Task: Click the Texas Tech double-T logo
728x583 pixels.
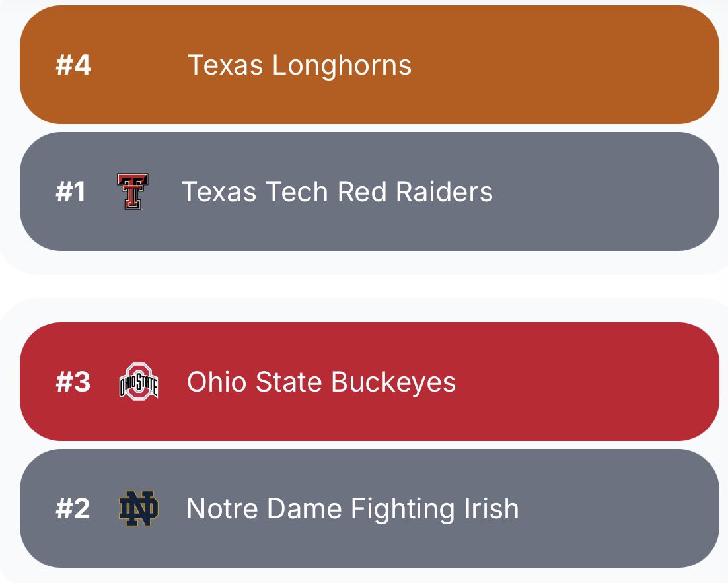Action: coord(132,191)
